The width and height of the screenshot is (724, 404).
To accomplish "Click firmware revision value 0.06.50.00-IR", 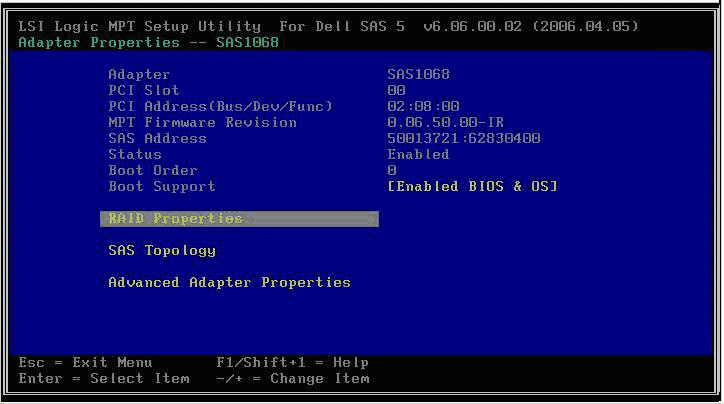I will click(446, 122).
